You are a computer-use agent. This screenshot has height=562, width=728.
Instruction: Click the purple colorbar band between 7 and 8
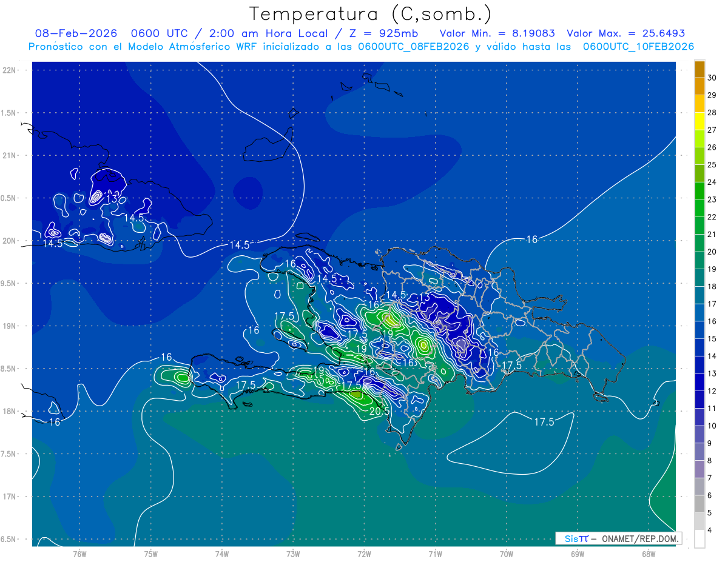point(699,469)
